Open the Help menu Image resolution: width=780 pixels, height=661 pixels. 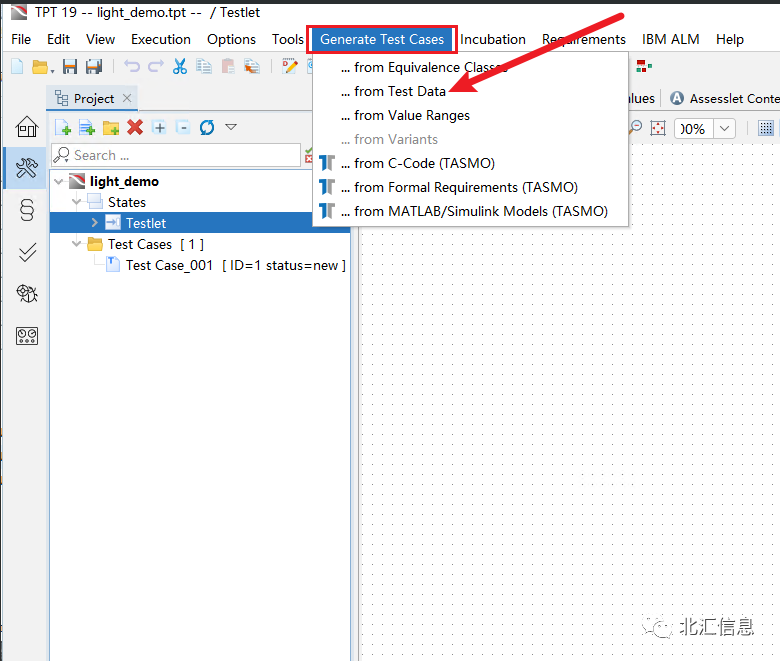(730, 39)
